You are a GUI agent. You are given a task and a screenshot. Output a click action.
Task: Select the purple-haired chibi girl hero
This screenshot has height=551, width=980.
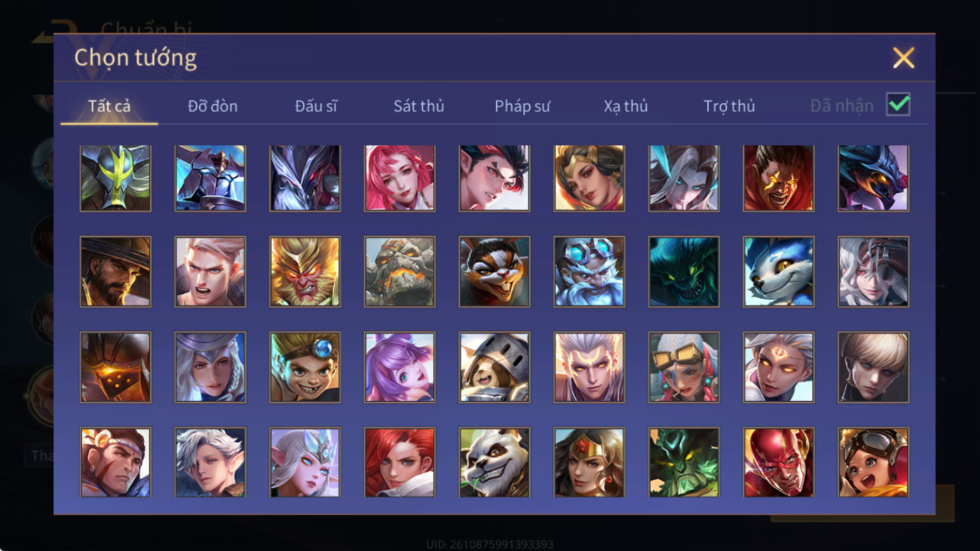(x=400, y=367)
